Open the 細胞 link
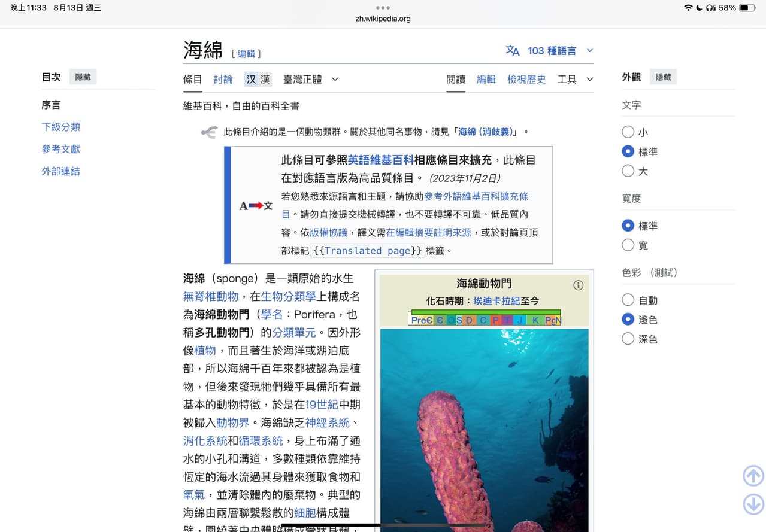The width and height of the screenshot is (766, 532). click(x=305, y=513)
